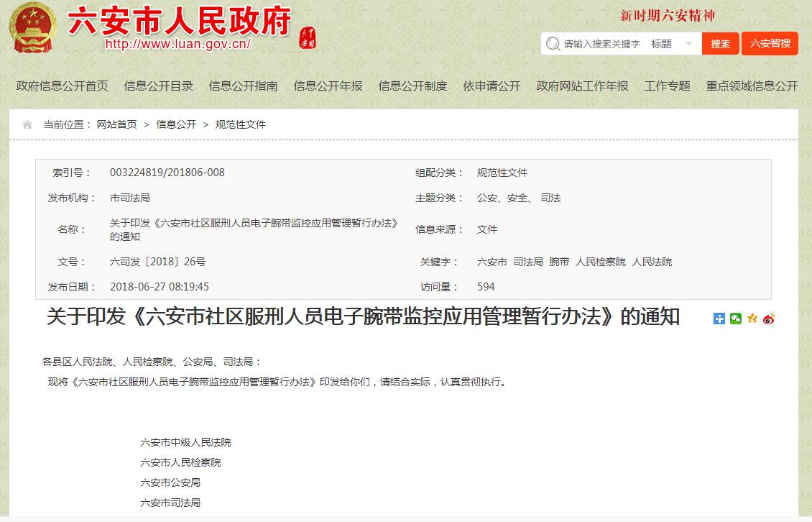
Task: Click the 六安市人民政府 site title
Action: click(180, 21)
